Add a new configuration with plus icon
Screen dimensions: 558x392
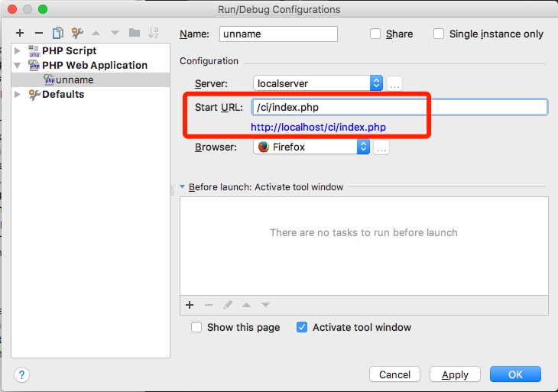click(x=20, y=33)
